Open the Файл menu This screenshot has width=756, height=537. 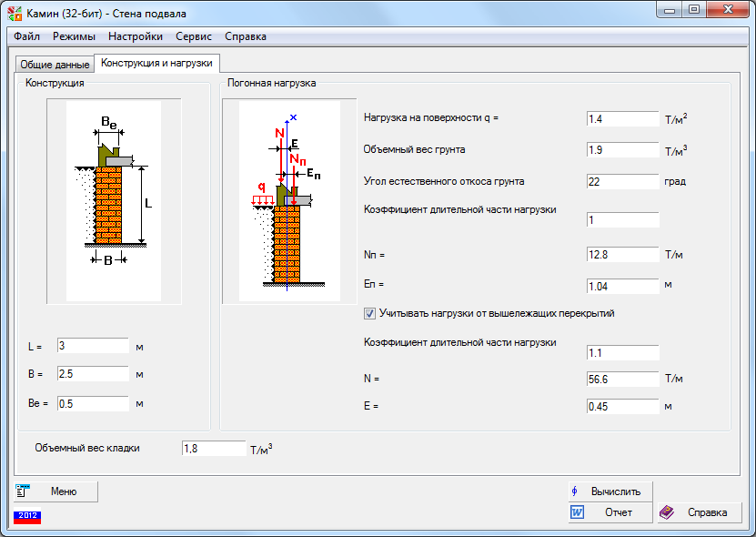point(27,36)
